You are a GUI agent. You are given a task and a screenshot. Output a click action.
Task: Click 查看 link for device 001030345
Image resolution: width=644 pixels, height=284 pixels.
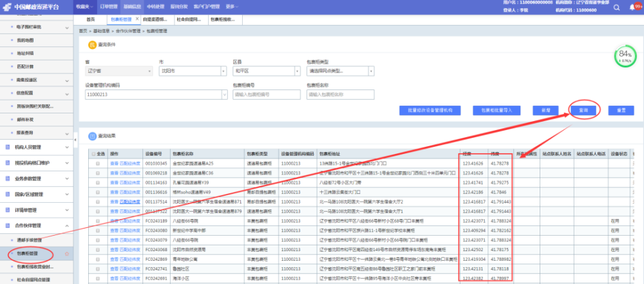[x=114, y=163]
